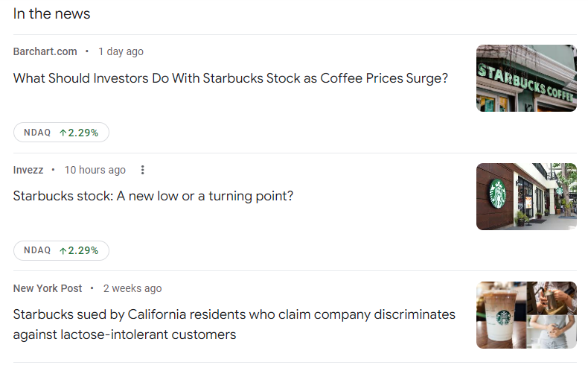Click the '2 weeks ago' timestamp

coord(132,288)
